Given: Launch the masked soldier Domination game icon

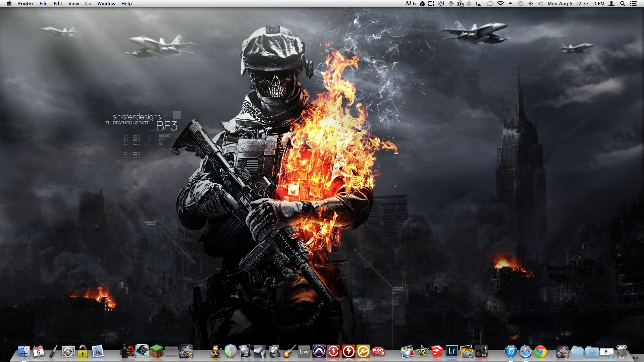Looking at the screenshot, I should coord(142,352).
